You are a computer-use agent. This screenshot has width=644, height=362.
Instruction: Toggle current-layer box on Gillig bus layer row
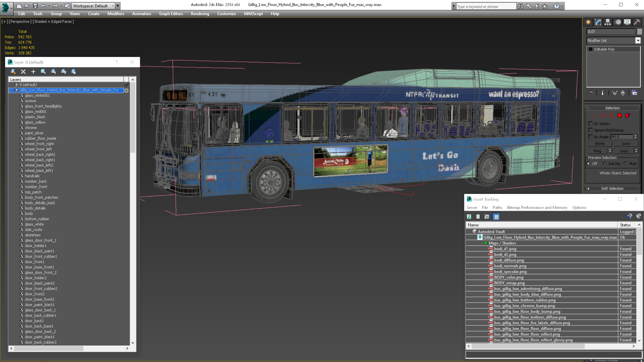(x=127, y=90)
